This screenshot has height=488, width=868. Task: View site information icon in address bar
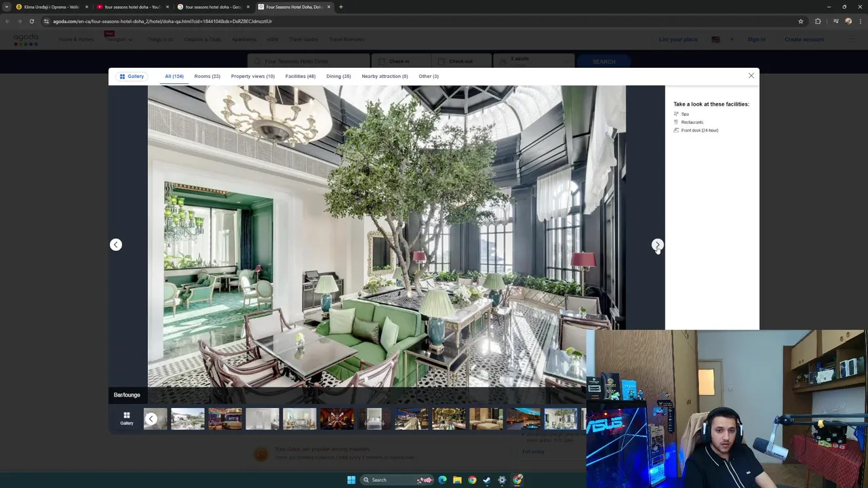click(x=46, y=21)
